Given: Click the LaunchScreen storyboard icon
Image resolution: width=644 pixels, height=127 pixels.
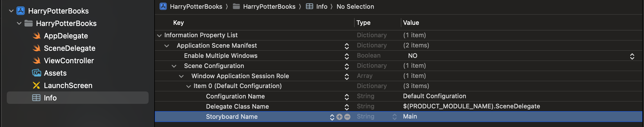Looking at the screenshot, I should point(36,85).
